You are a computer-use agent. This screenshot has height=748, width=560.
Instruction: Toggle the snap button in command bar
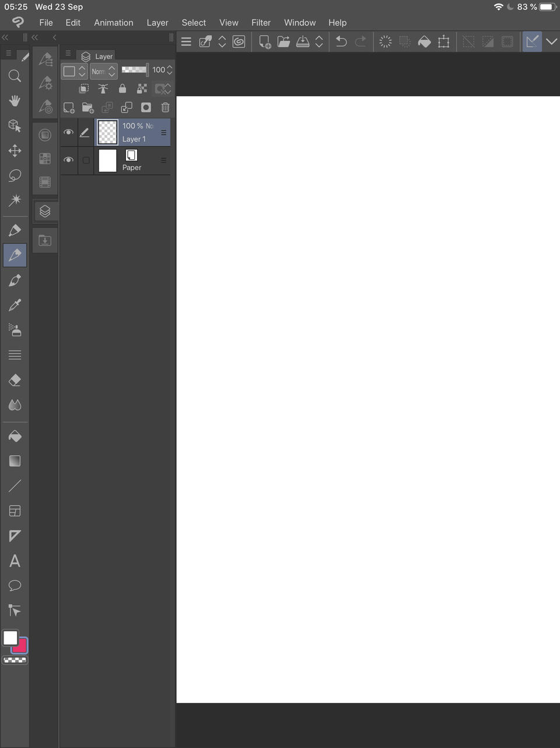click(x=532, y=41)
